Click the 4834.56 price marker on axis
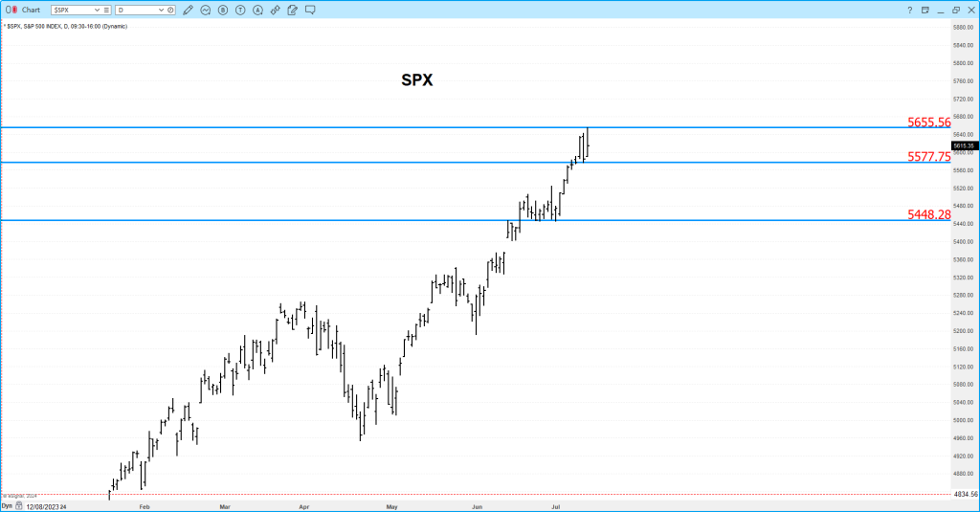Viewport: 980px width, 512px height. click(966, 495)
